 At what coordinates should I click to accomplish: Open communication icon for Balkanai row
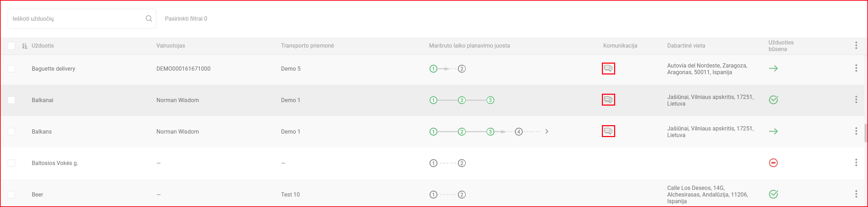608,100
